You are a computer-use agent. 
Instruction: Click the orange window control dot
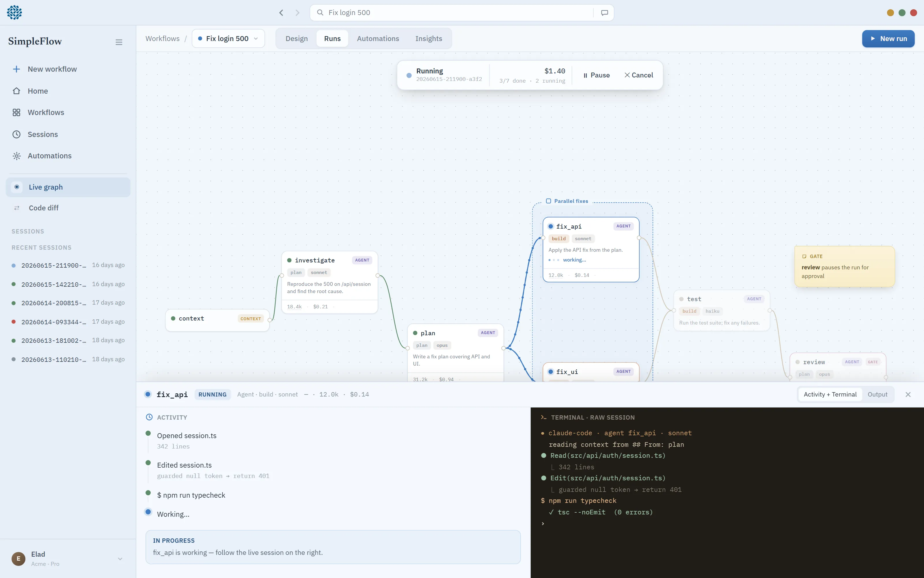click(891, 13)
